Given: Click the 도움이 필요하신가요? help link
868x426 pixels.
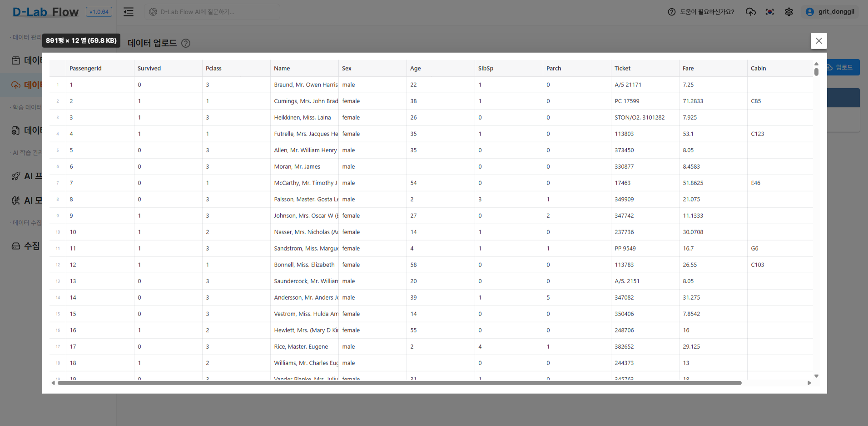Looking at the screenshot, I should pos(701,12).
